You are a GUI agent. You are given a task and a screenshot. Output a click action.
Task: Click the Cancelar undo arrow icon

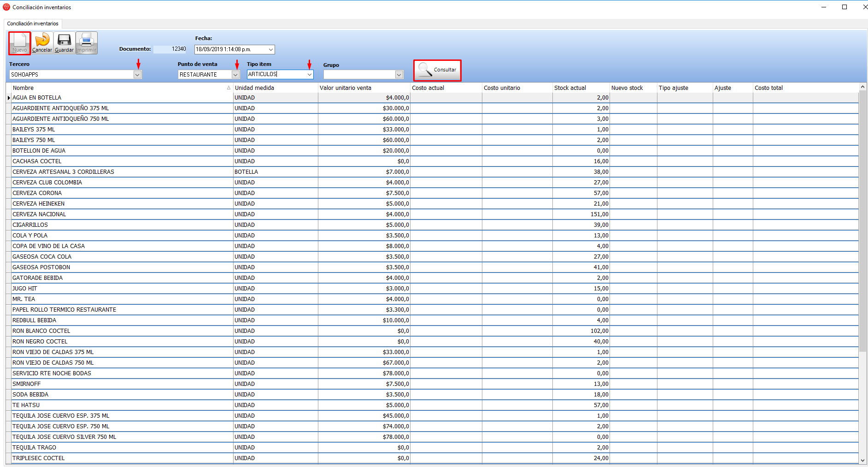coord(42,40)
